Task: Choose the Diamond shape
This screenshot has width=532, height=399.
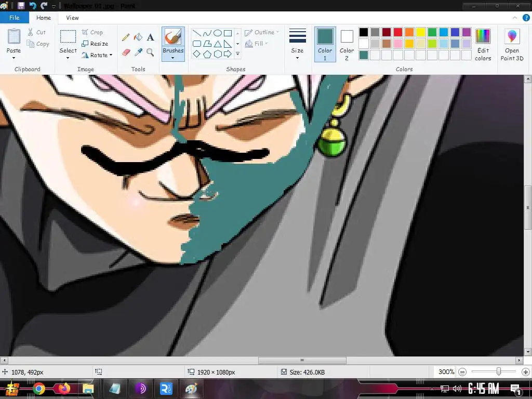Action: click(x=196, y=54)
